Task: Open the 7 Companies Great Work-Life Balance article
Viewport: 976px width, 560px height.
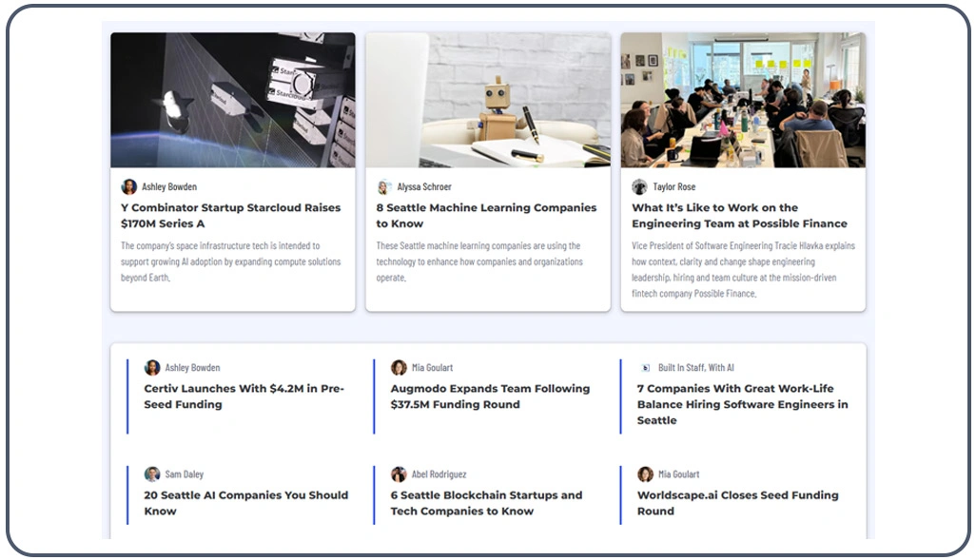Action: point(743,404)
